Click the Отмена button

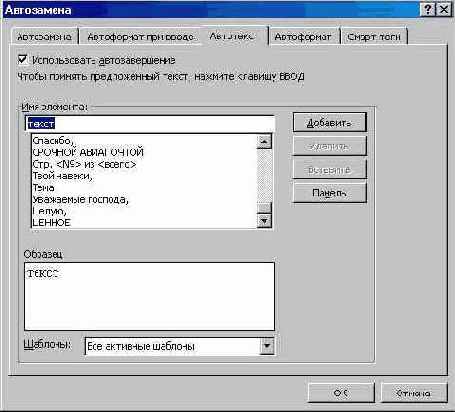pos(413,393)
